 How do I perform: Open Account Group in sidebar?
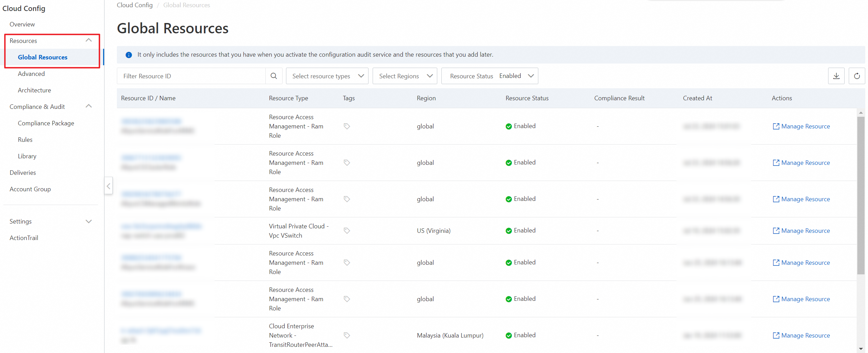click(30, 189)
